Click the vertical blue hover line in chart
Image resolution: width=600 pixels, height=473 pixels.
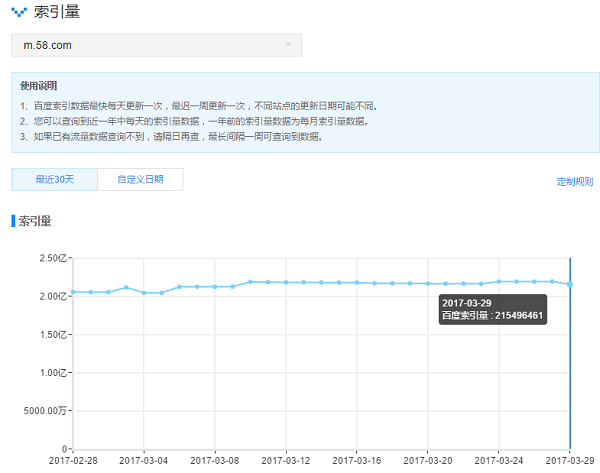[x=570, y=380]
